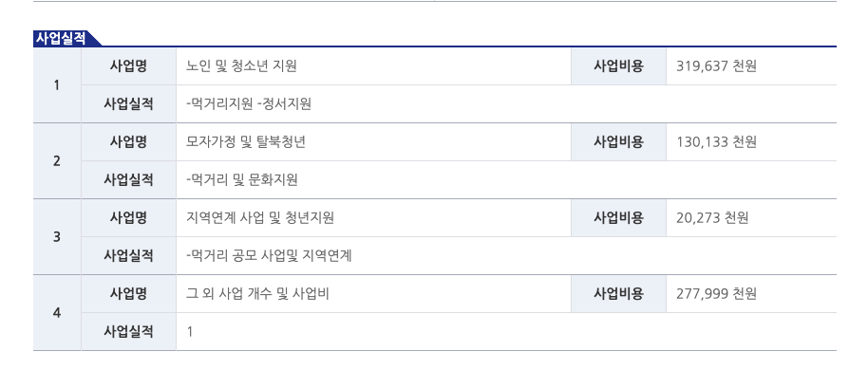
Task: Click row number 3 cell
Action: (57, 237)
